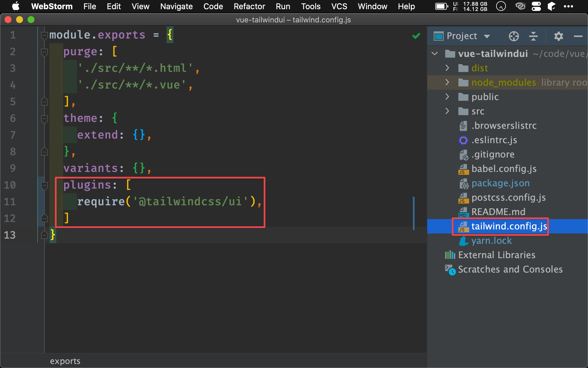Click the yarn icon beside yarn.lock

pyautogui.click(x=463, y=241)
